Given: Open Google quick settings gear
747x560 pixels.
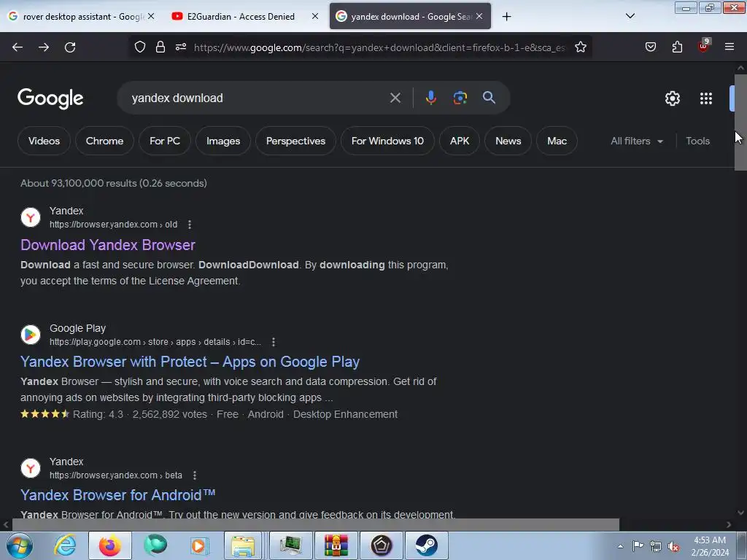Looking at the screenshot, I should pos(672,98).
